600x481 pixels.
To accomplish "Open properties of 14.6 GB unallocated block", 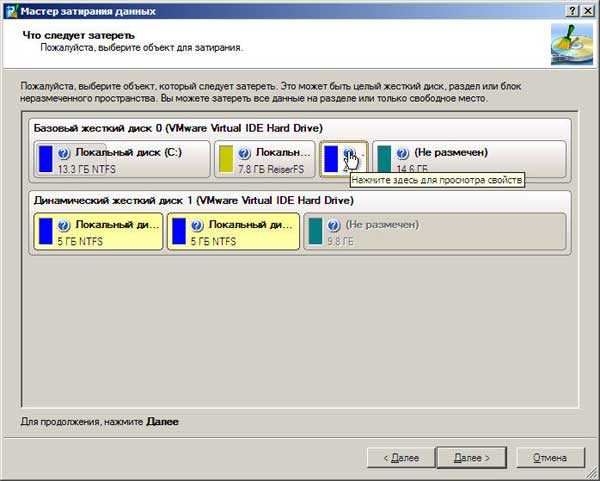I will point(402,153).
